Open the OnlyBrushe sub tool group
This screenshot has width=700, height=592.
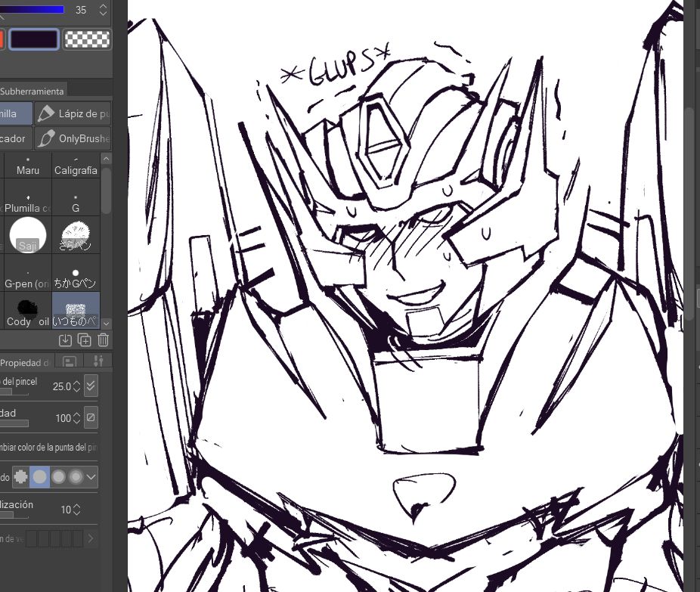pyautogui.click(x=73, y=138)
